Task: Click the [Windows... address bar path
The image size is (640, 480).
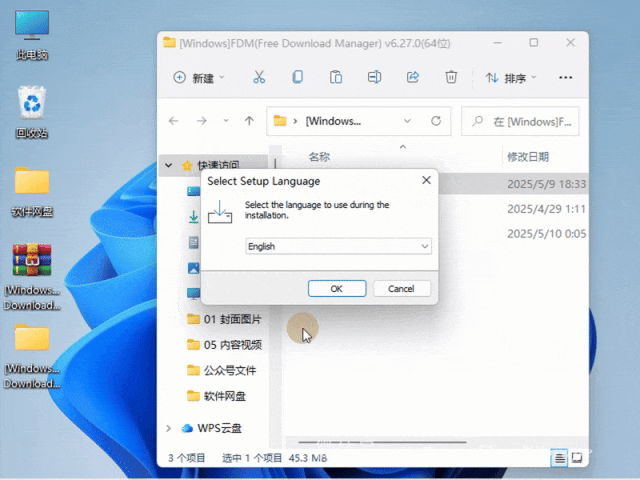Action: [333, 121]
